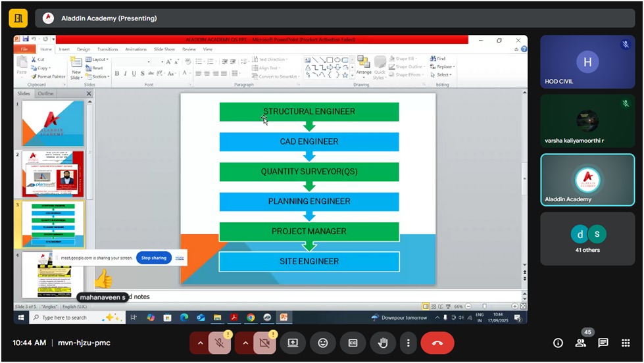This screenshot has width=644, height=363.
Task: Select the HOD CIVIL participant tile
Action: pos(587,62)
